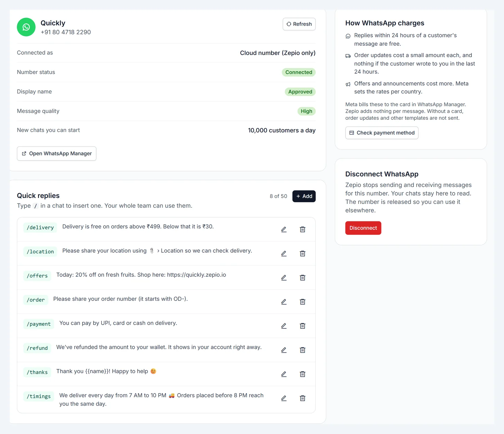
Task: Edit the /thanks quick reply
Action: coord(284,374)
